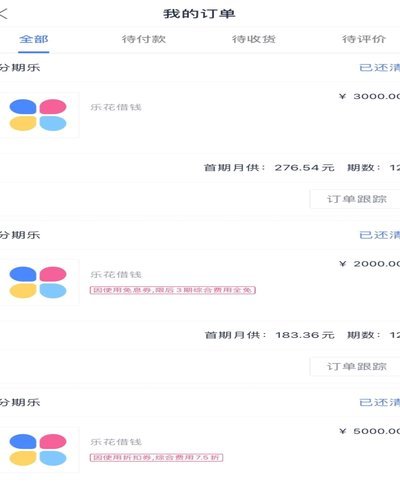Select the 全部 tab
This screenshot has height=484, width=400.
[x=34, y=39]
